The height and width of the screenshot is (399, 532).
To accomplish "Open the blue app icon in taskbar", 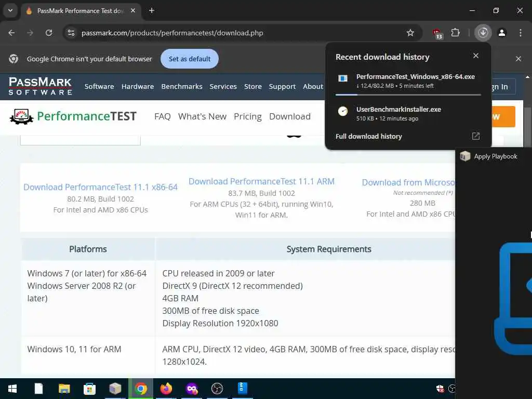I will pos(242,389).
